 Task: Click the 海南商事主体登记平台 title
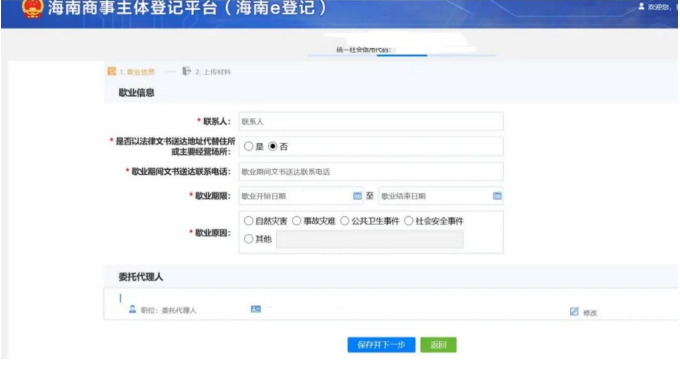(x=187, y=8)
